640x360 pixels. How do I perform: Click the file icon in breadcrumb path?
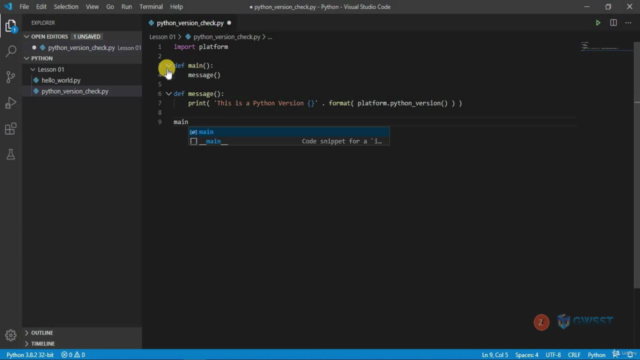tap(188, 37)
